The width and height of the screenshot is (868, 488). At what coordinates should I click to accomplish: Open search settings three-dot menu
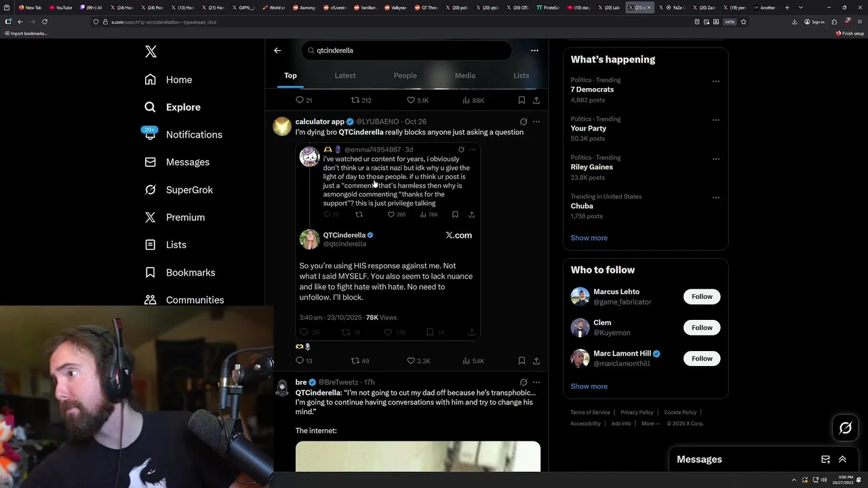[534, 50]
